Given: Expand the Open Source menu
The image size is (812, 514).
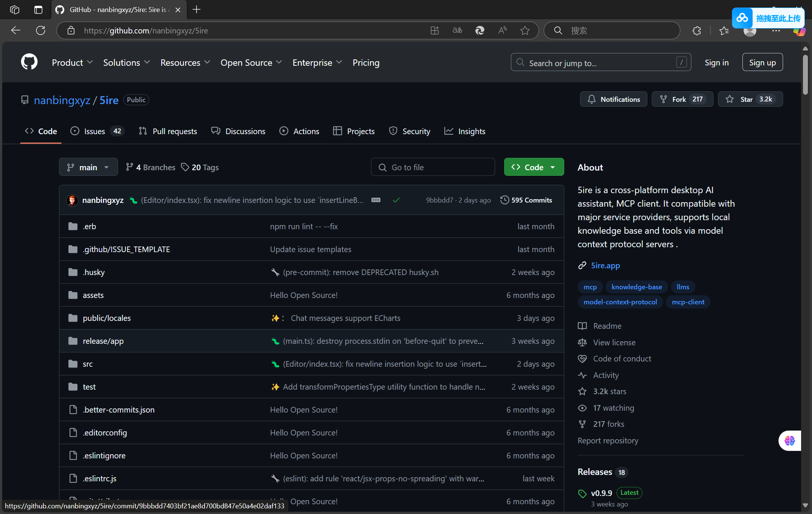Looking at the screenshot, I should pyautogui.click(x=251, y=62).
